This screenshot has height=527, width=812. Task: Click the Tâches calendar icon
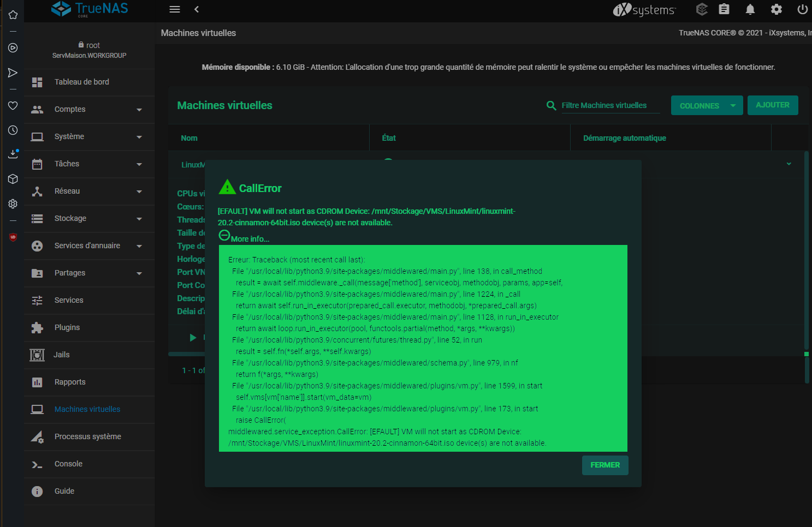pyautogui.click(x=37, y=164)
